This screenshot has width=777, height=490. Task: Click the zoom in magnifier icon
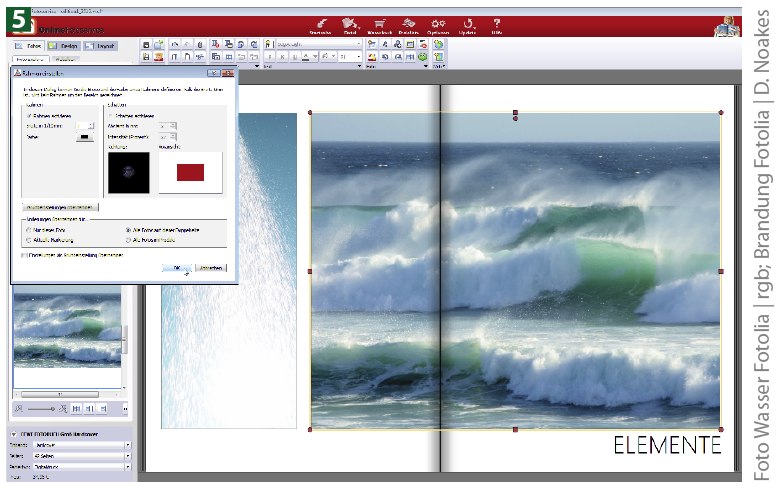[63, 409]
